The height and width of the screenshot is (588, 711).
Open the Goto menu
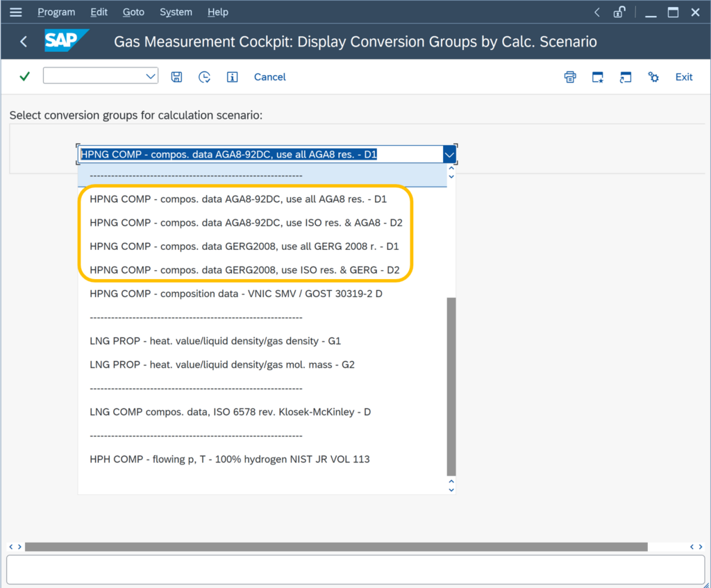(x=133, y=12)
